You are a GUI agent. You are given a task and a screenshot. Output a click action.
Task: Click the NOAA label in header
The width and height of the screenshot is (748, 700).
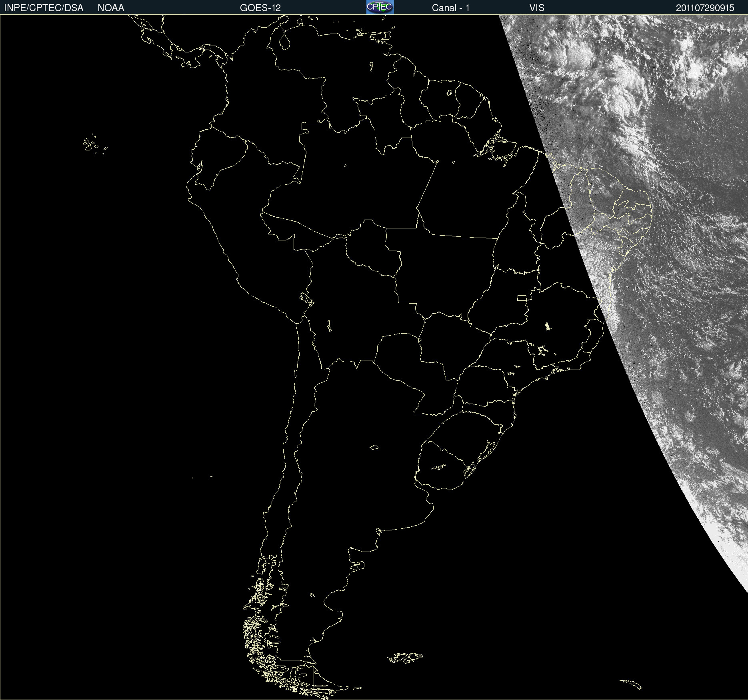pos(111,8)
